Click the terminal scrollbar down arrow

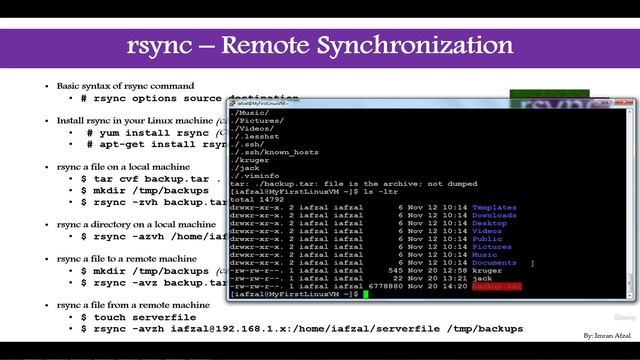630,295
